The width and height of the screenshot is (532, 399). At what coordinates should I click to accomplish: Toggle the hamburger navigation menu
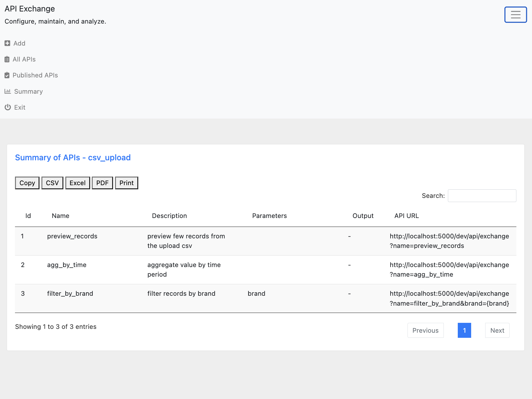515,15
